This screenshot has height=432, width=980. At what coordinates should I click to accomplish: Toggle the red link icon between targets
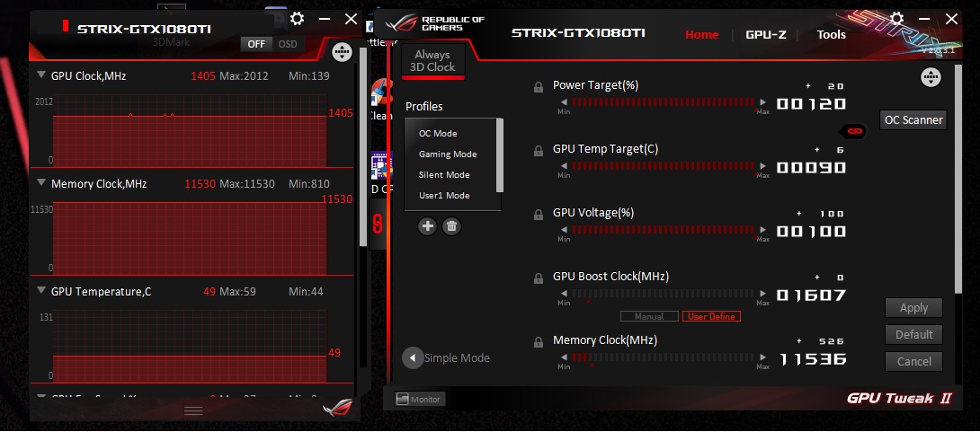854,132
